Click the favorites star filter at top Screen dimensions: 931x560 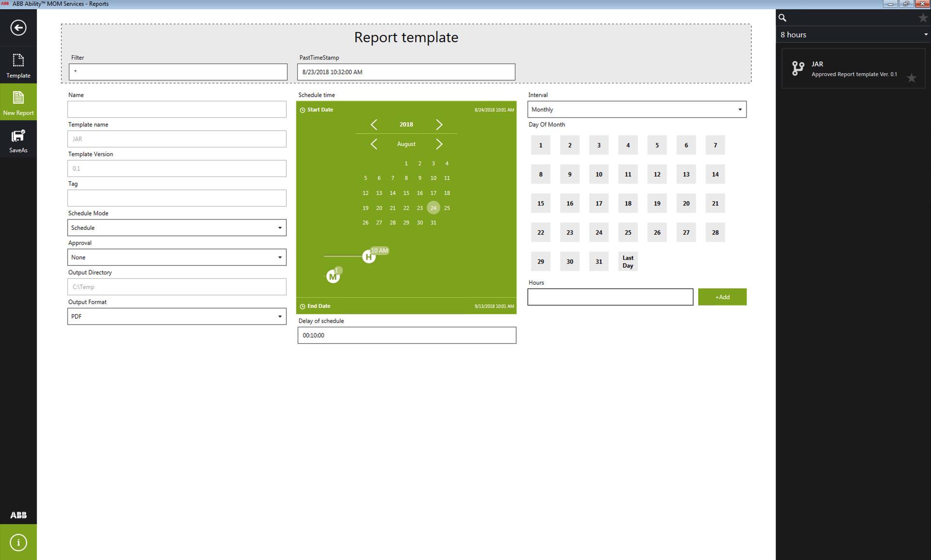click(923, 18)
